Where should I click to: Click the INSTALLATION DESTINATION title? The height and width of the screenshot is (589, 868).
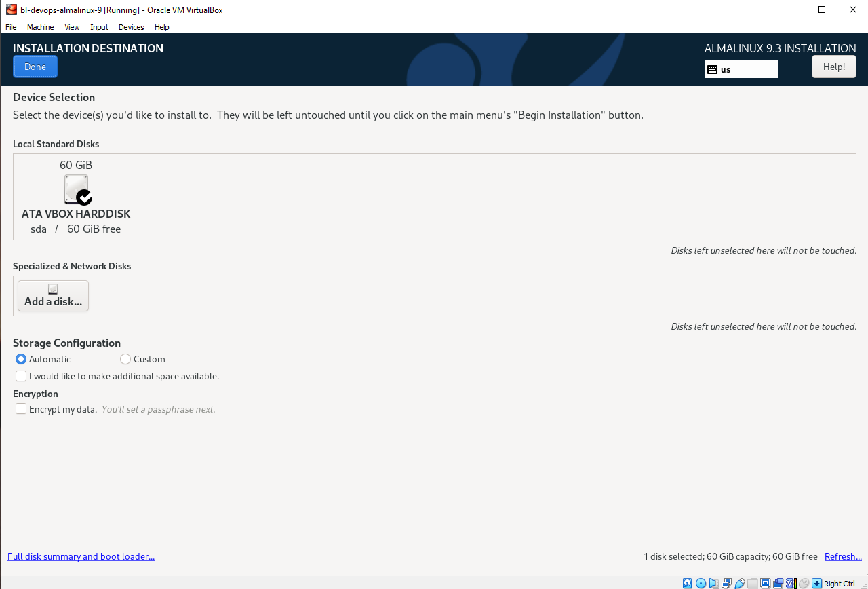[x=88, y=48]
